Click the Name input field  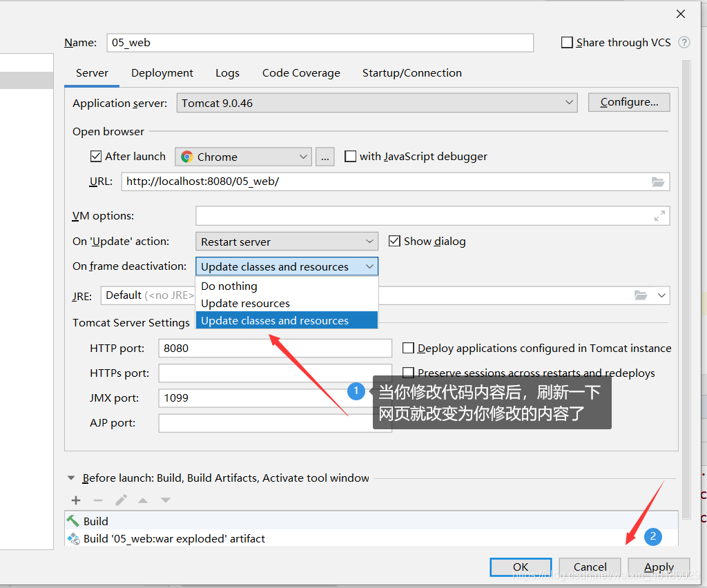(x=320, y=43)
